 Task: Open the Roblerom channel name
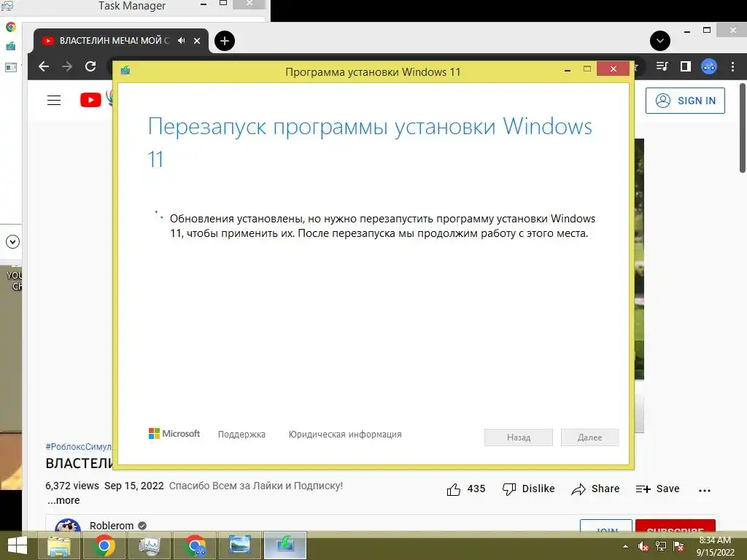[x=112, y=525]
